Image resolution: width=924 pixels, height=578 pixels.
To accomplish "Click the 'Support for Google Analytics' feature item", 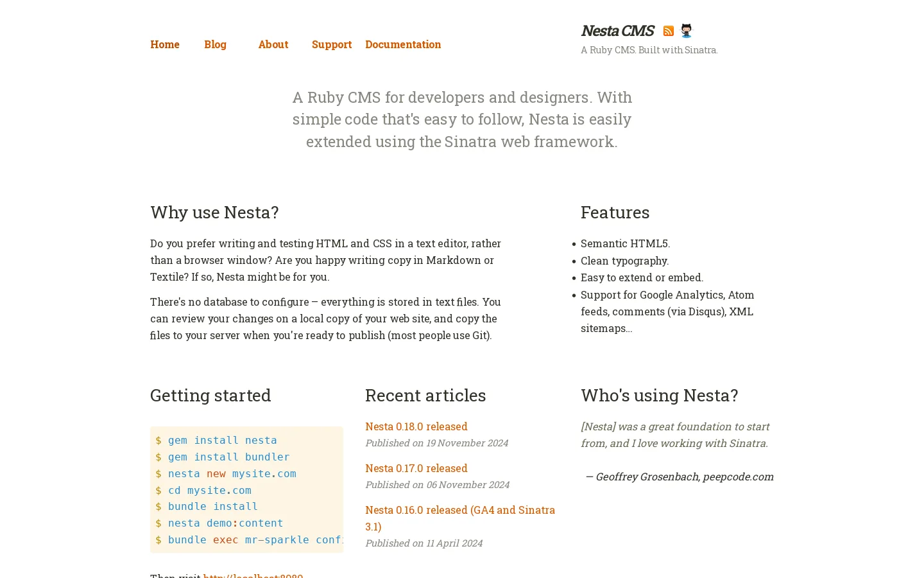I will (x=667, y=311).
